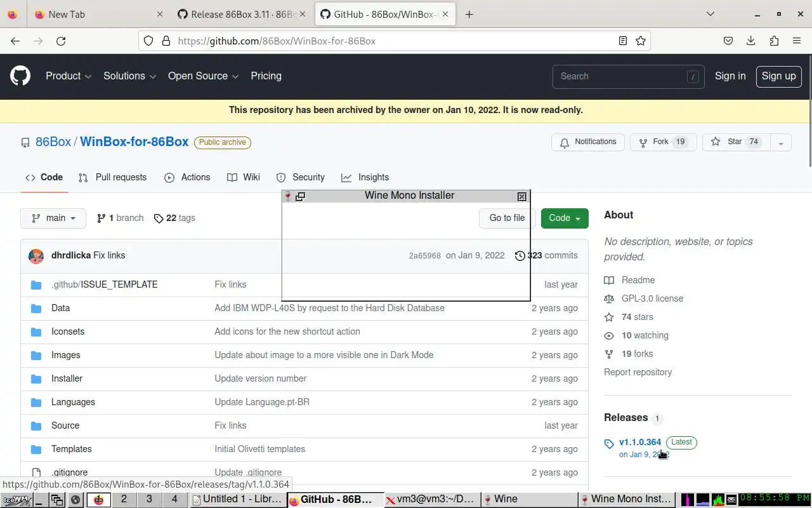Open the Firefox downloads panel
The image size is (812, 508).
(x=751, y=41)
